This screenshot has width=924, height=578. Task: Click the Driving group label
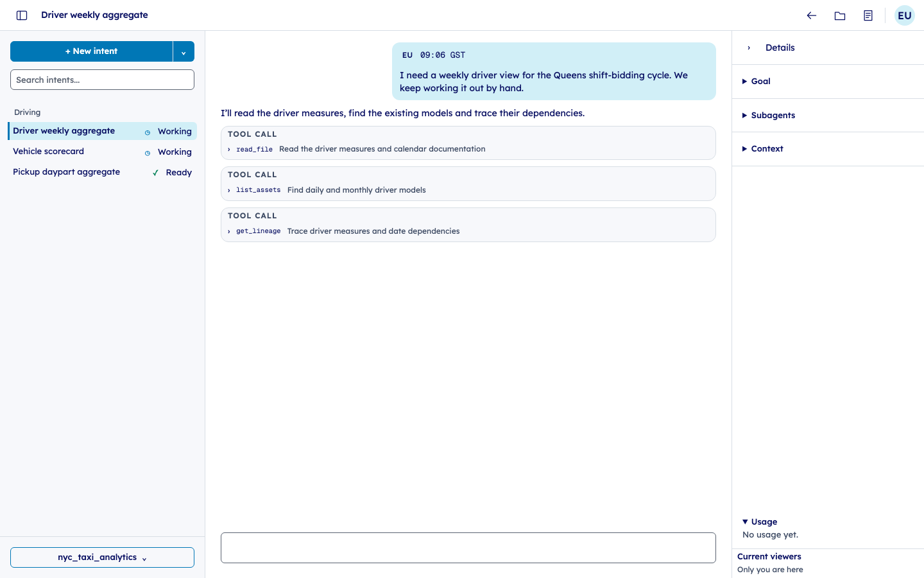pyautogui.click(x=28, y=112)
